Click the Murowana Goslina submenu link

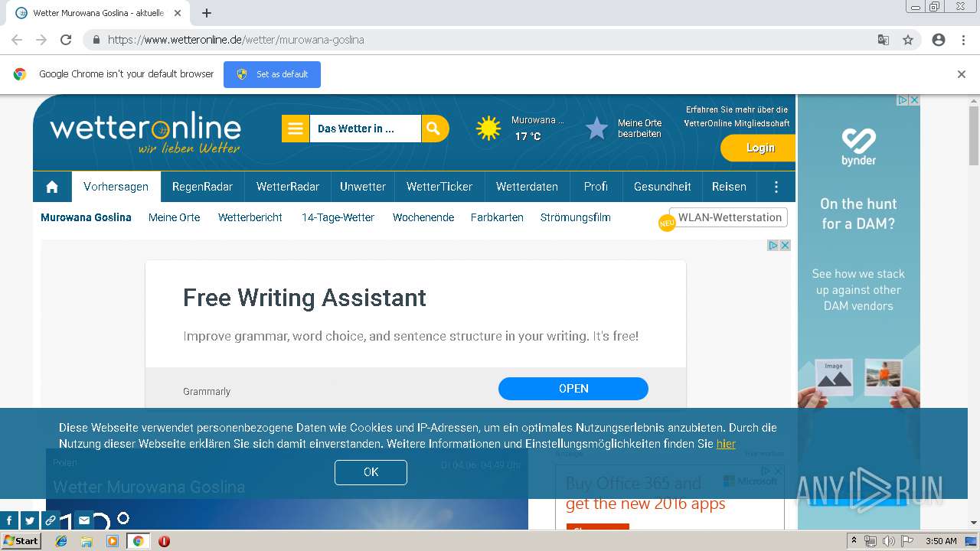[86, 217]
